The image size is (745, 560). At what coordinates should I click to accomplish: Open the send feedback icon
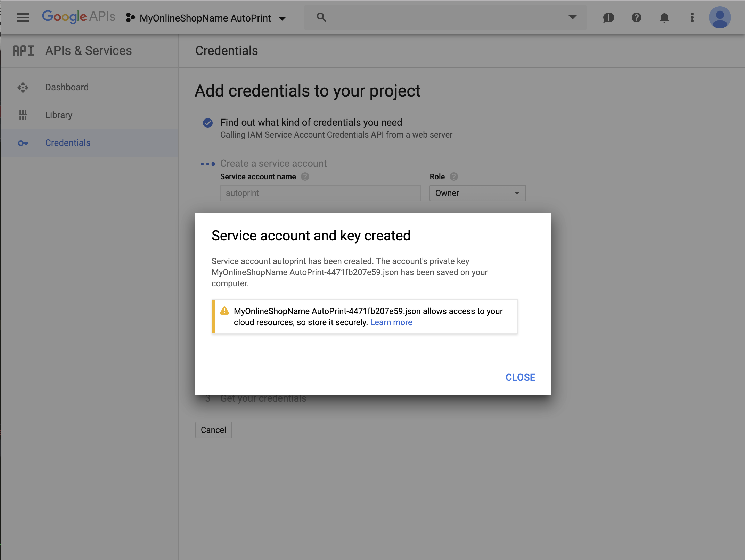point(608,17)
